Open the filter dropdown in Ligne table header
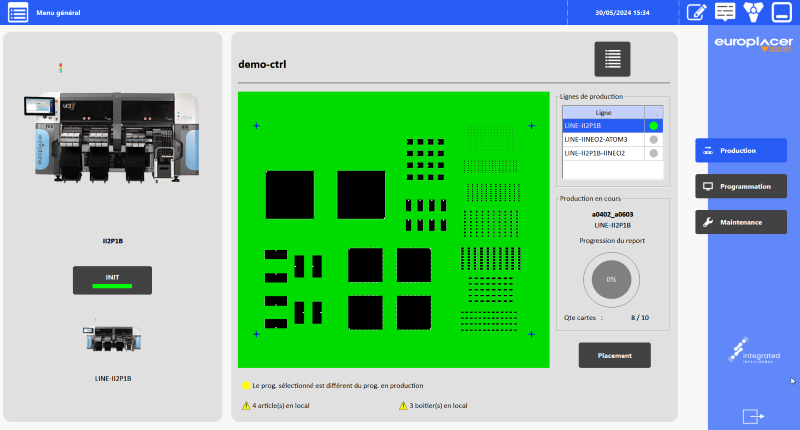800x430 pixels. click(x=653, y=112)
